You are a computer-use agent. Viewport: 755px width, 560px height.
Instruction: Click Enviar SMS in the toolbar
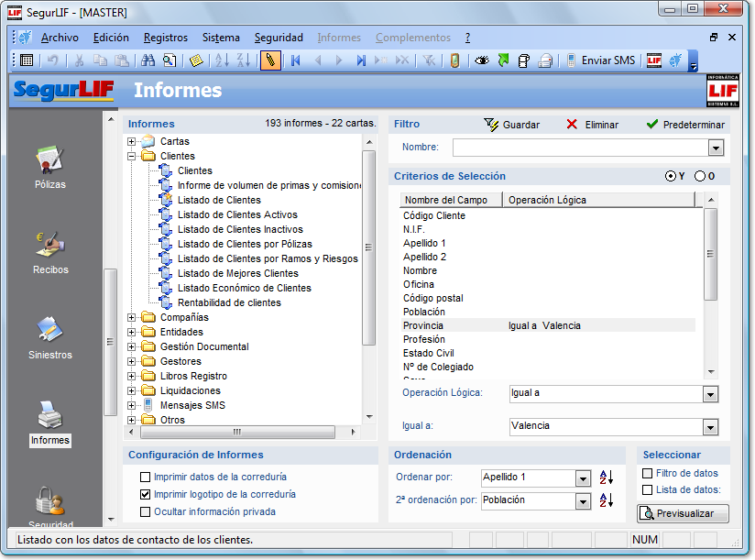(601, 60)
